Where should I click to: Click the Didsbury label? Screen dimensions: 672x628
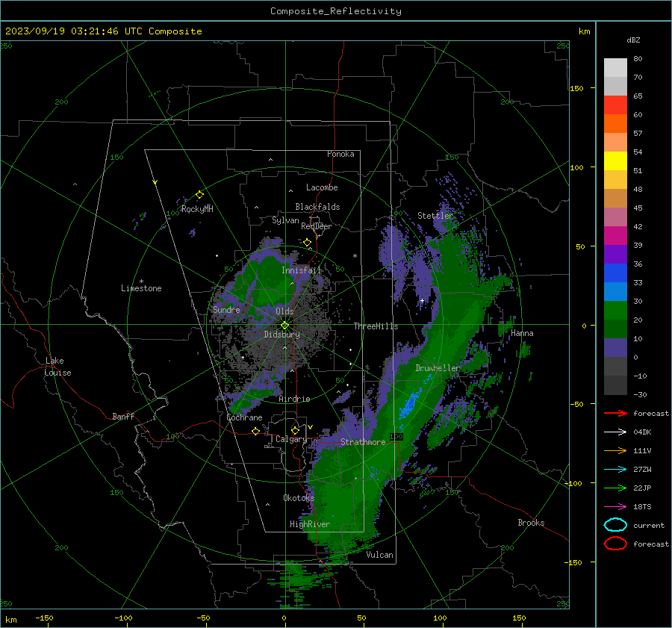point(281,335)
